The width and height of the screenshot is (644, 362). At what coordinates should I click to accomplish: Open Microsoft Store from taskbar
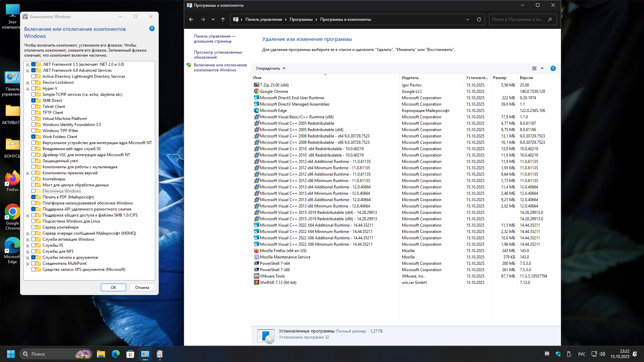pos(130,354)
